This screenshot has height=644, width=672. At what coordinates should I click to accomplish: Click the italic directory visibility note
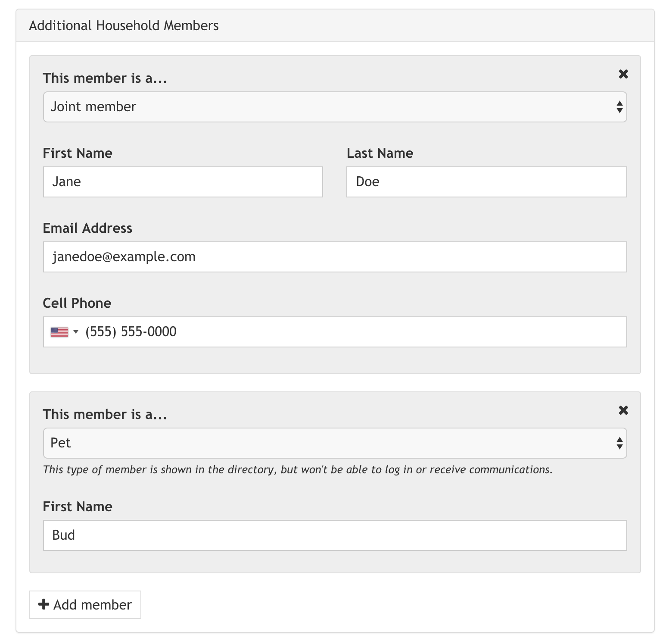(297, 469)
